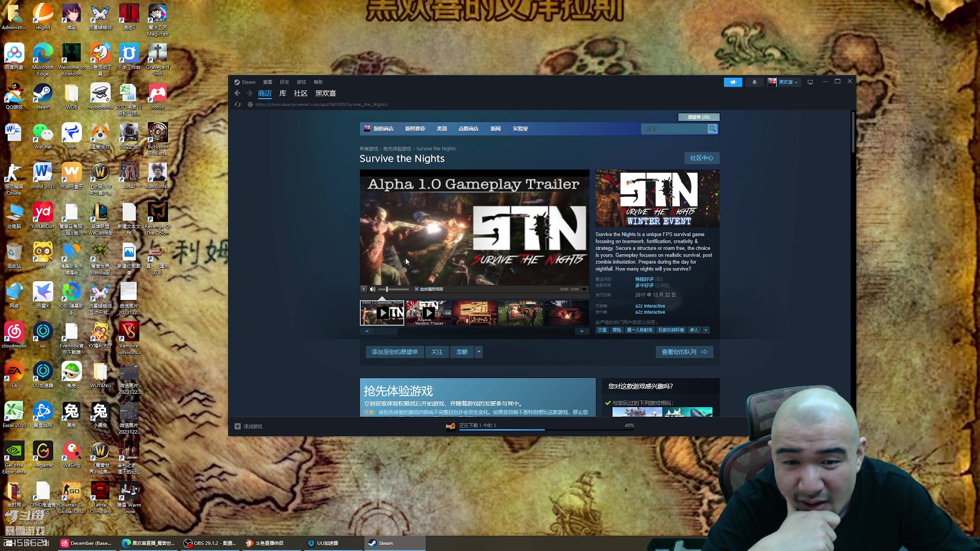Viewport: 980px width, 551px height.
Task: Open Graveyard Shift desktop shortcut
Action: coord(158,59)
